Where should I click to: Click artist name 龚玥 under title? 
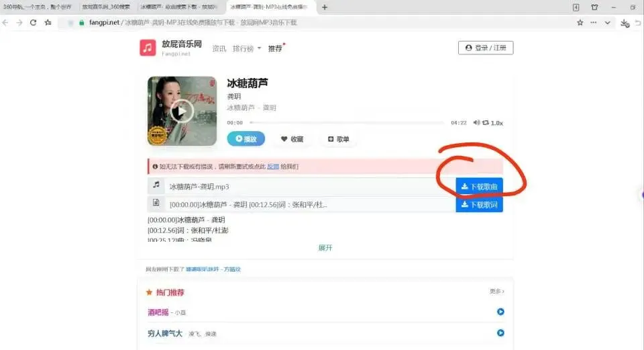point(234,96)
